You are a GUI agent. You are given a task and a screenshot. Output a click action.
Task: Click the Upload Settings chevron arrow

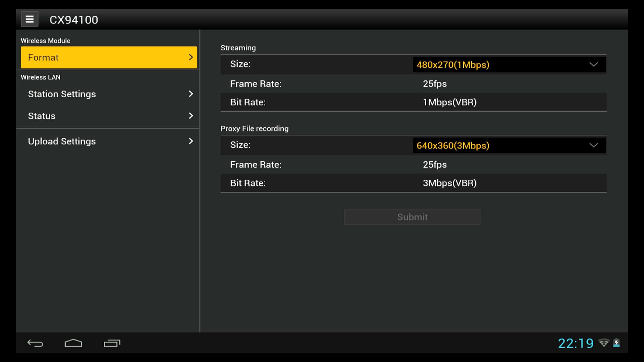tap(191, 141)
